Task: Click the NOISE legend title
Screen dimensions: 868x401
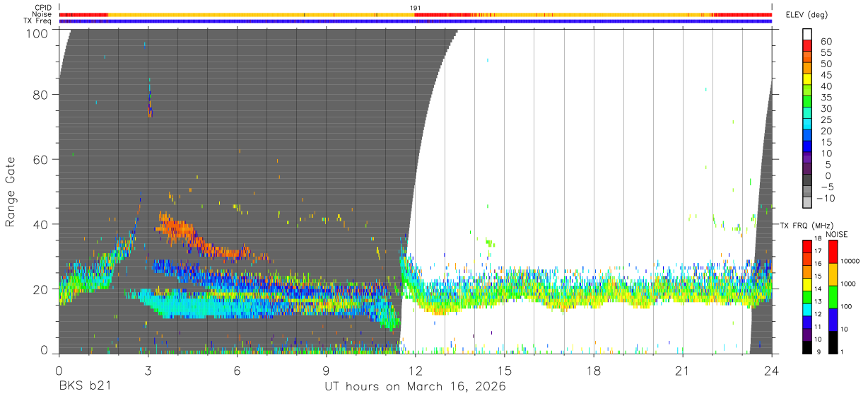Action: (x=837, y=234)
